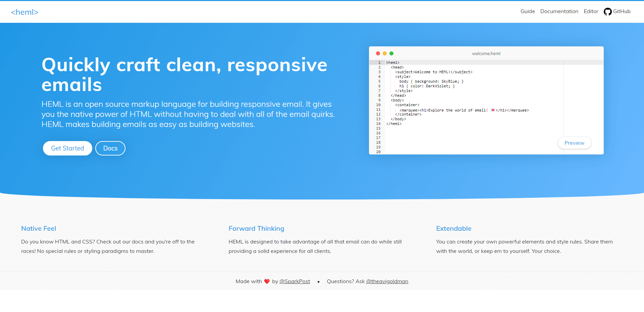644x312 pixels.
Task: Open the @SparkPost link in the footer
Action: [294, 281]
